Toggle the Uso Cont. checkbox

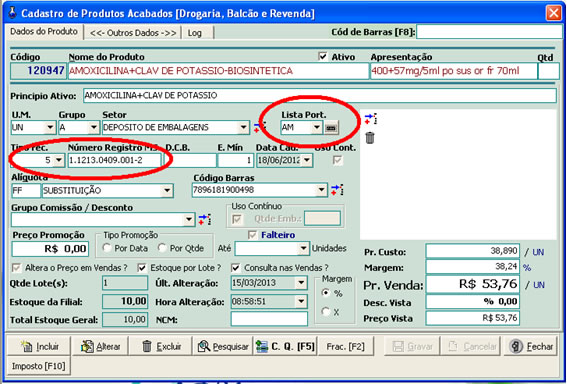(x=337, y=160)
